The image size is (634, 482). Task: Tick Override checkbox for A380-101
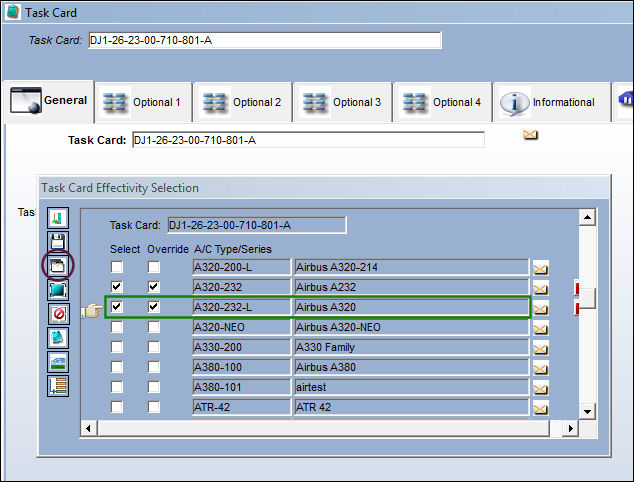154,387
